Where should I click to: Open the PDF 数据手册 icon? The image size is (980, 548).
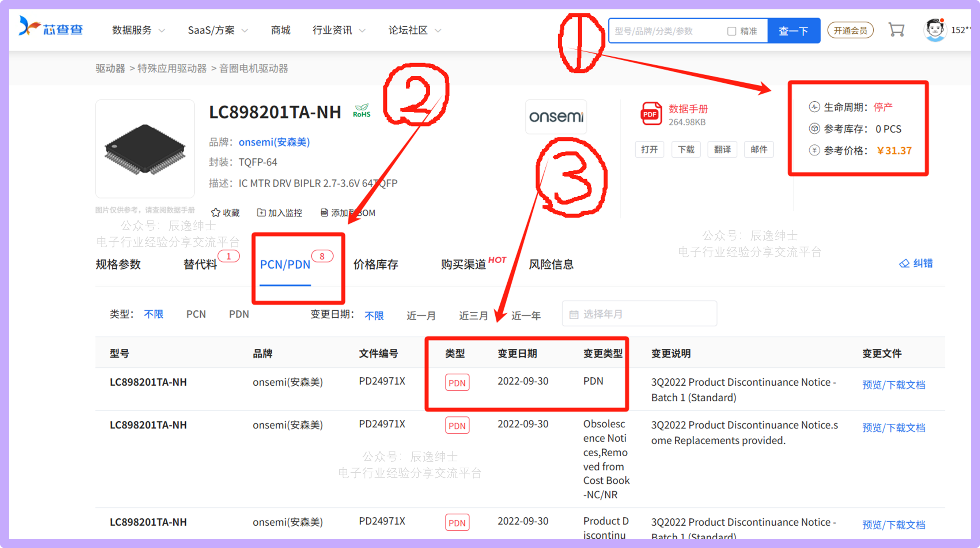[x=651, y=113]
